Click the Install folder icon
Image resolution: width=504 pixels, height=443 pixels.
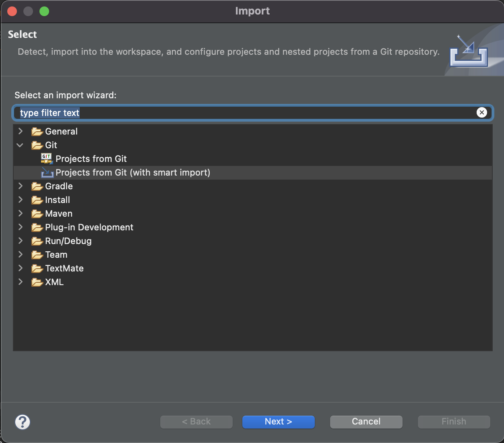tap(37, 200)
